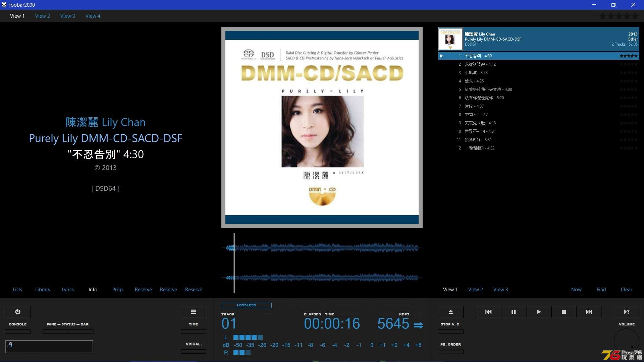This screenshot has width=644, height=362.
Task: Click the rating stars on the 不忍告別 row
Action: click(x=629, y=56)
